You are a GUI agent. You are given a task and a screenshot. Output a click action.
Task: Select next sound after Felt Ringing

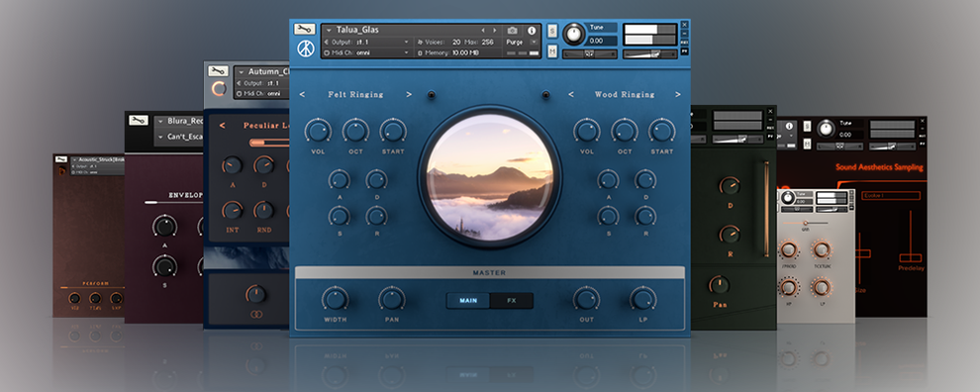point(409,94)
